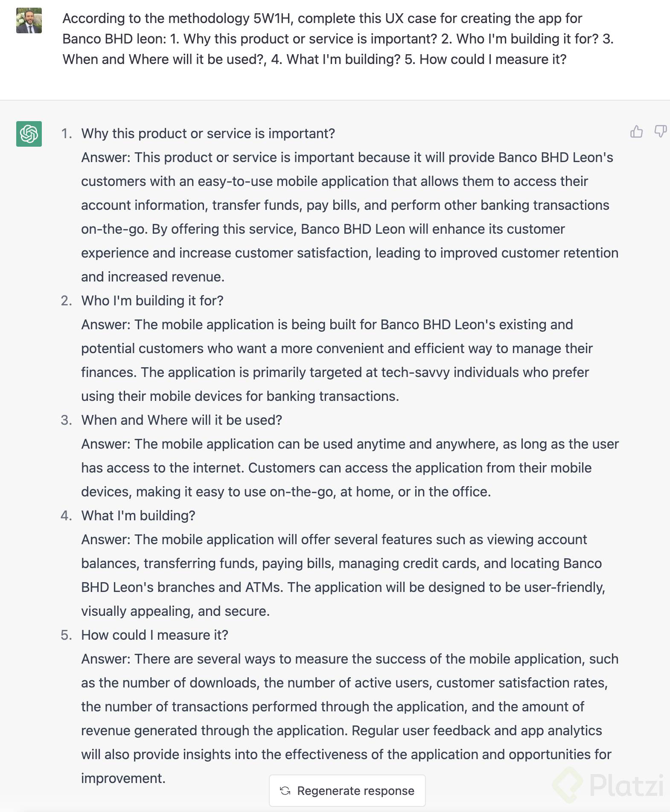Click the green ChatGPT logo avatar
The image size is (670, 812).
(x=29, y=134)
